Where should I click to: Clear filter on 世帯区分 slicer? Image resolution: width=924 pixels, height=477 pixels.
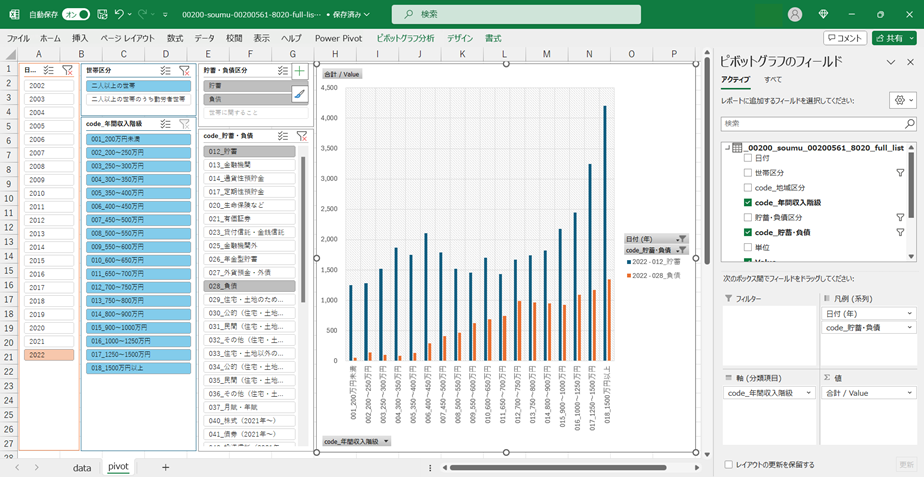point(185,71)
